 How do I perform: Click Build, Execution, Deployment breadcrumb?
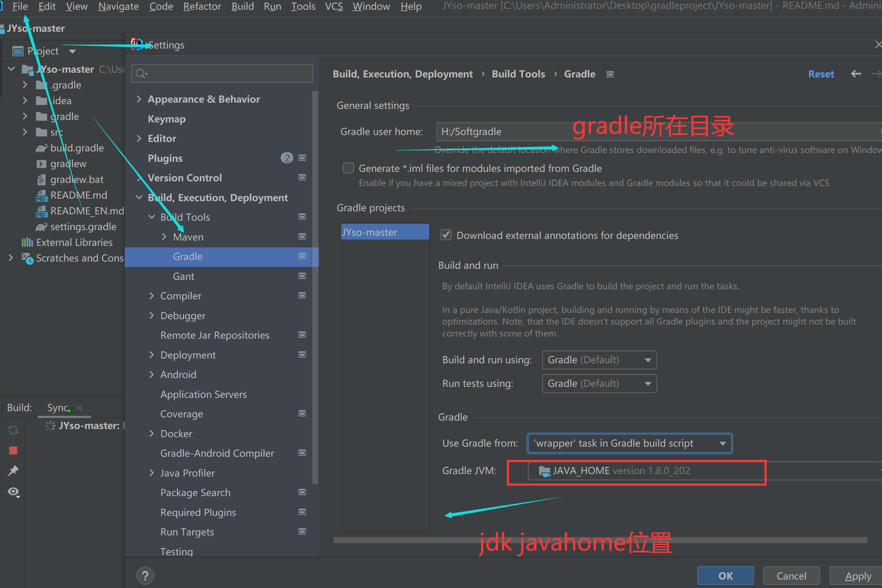pyautogui.click(x=403, y=74)
